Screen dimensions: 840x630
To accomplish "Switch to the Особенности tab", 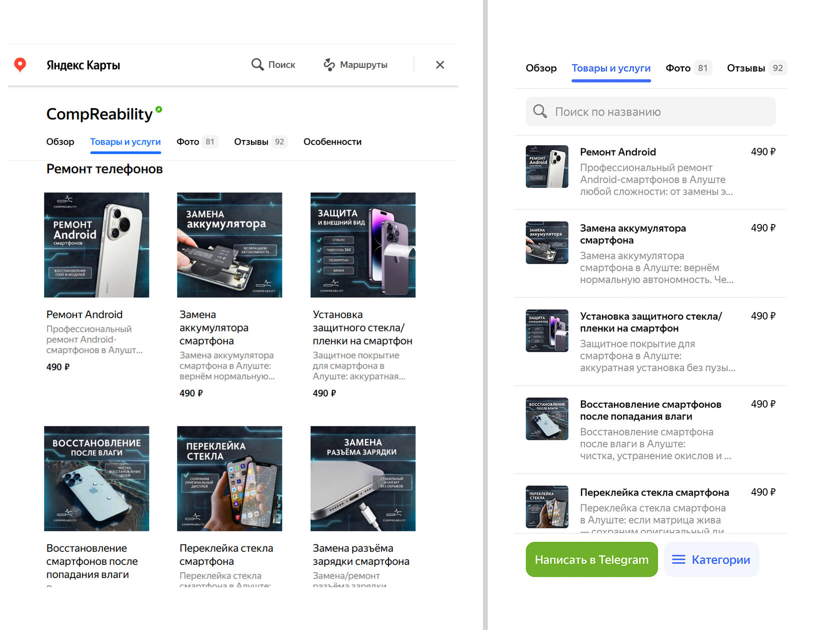I will coord(332,142).
